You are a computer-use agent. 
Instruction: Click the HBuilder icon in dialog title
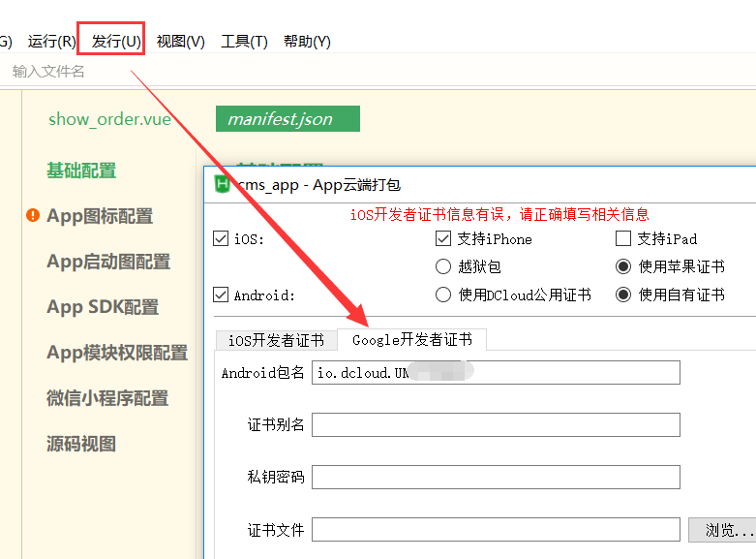coord(222,184)
